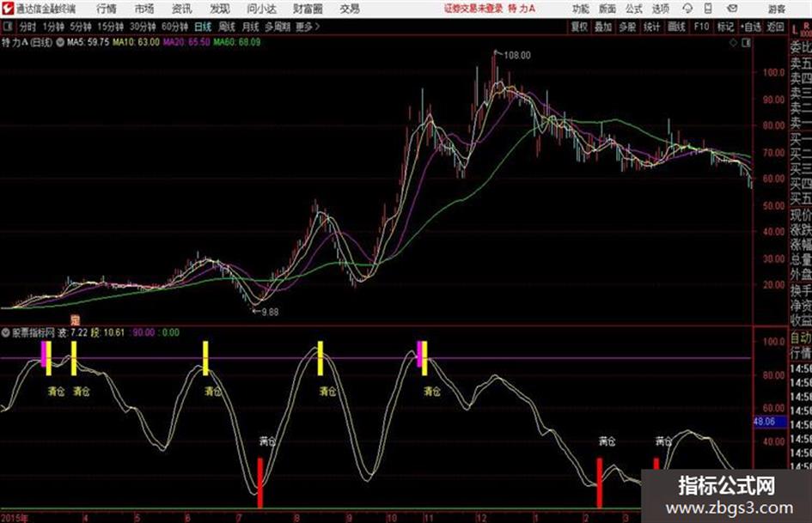This screenshot has height=523, width=812.
Task: Switch to 1分钟 period tab
Action: pos(53,27)
